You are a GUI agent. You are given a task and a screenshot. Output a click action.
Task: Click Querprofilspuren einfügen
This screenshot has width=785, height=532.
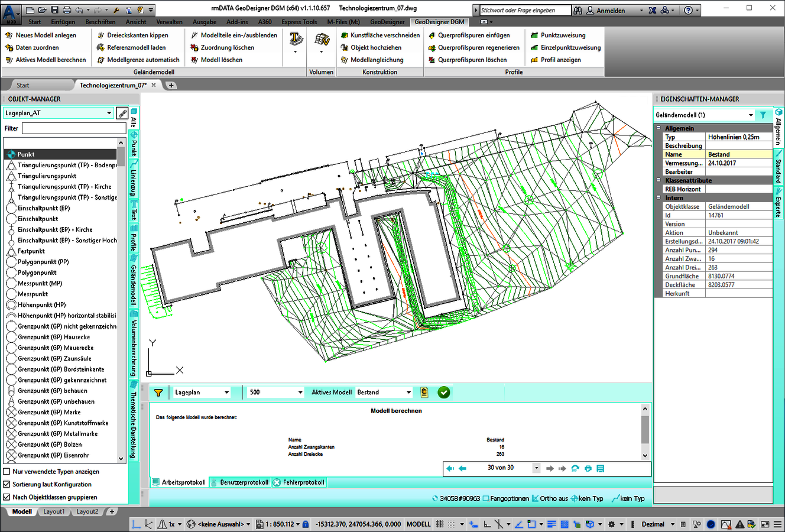(469, 35)
